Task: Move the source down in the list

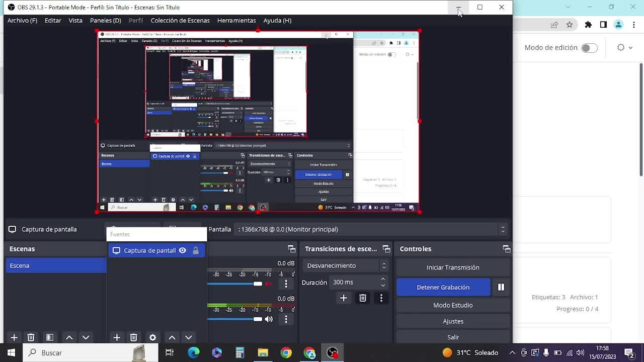Action: (x=188, y=337)
